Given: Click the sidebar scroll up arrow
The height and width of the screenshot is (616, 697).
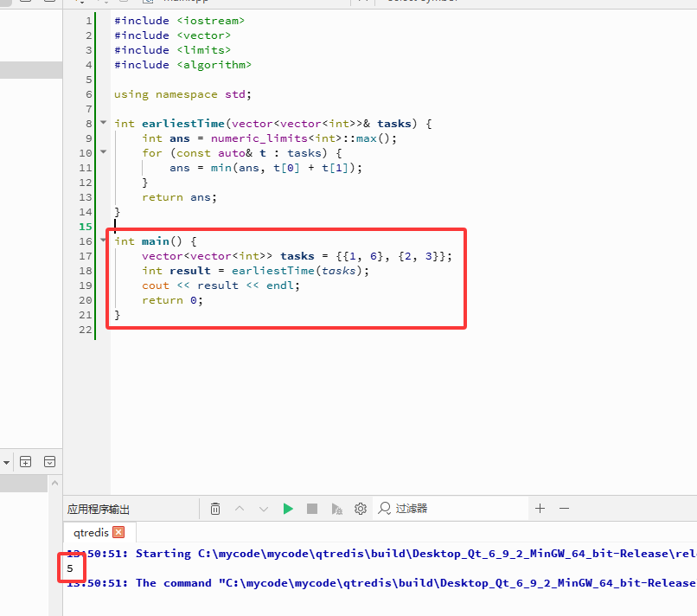Looking at the screenshot, I should point(55,483).
